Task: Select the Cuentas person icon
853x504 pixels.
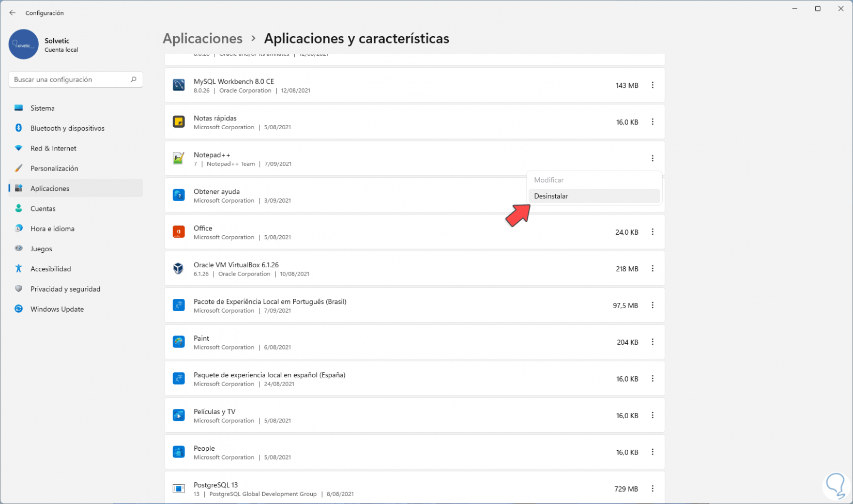Action: (19, 208)
